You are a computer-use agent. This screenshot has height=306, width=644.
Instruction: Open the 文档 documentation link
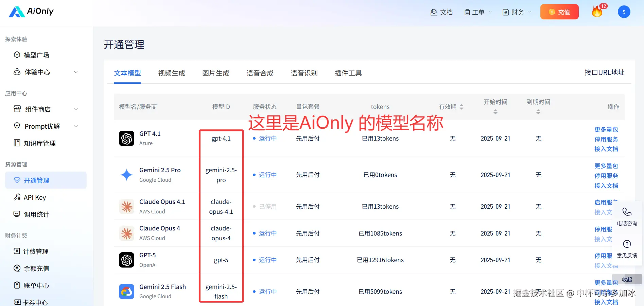(x=441, y=12)
